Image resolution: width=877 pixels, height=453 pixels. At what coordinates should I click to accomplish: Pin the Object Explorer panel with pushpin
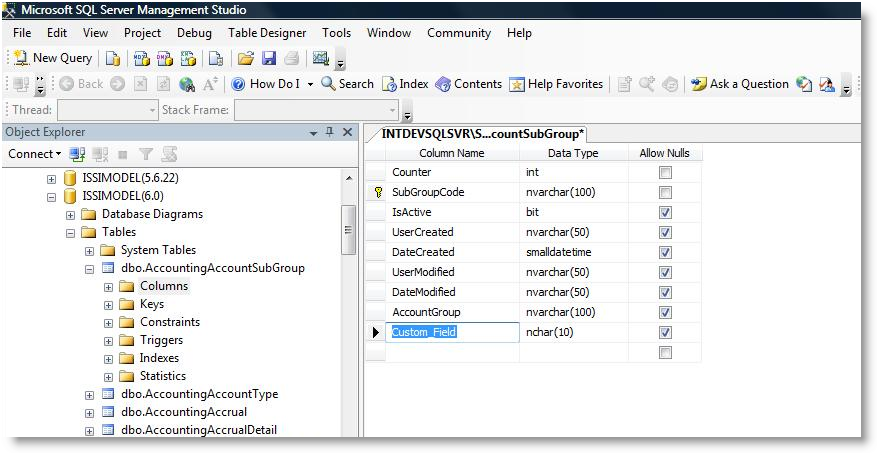click(329, 132)
